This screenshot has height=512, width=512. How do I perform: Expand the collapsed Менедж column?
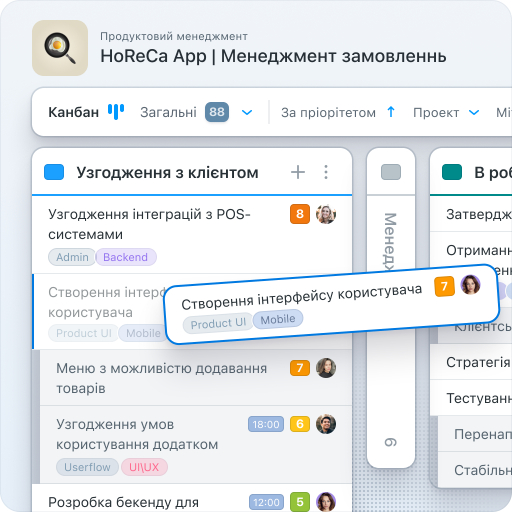(x=391, y=307)
